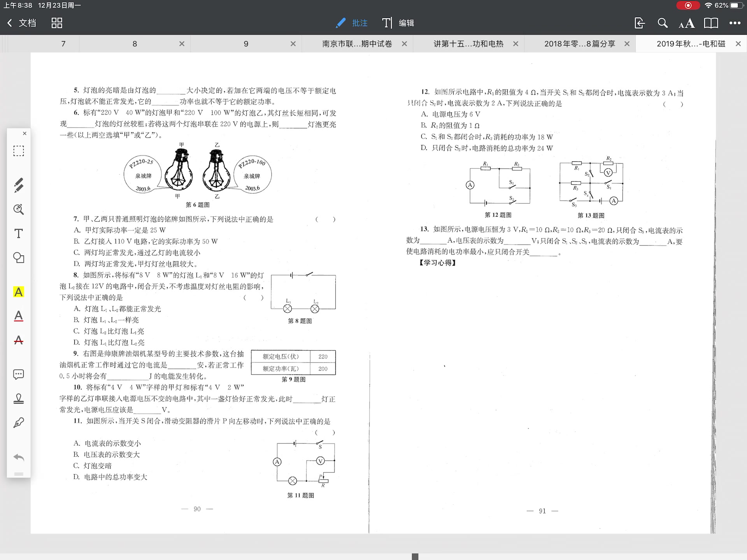The width and height of the screenshot is (747, 560).
Task: Toggle the comment bubble tool
Action: [18, 374]
